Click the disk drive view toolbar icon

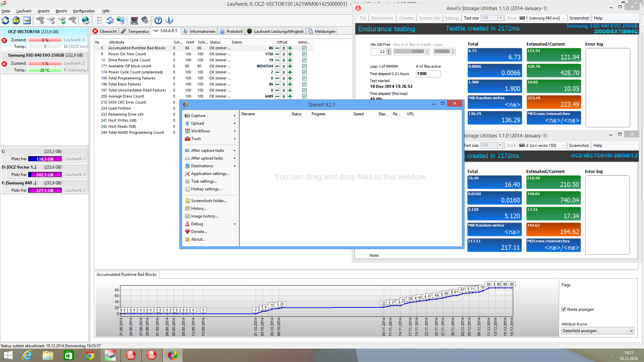point(27,20)
